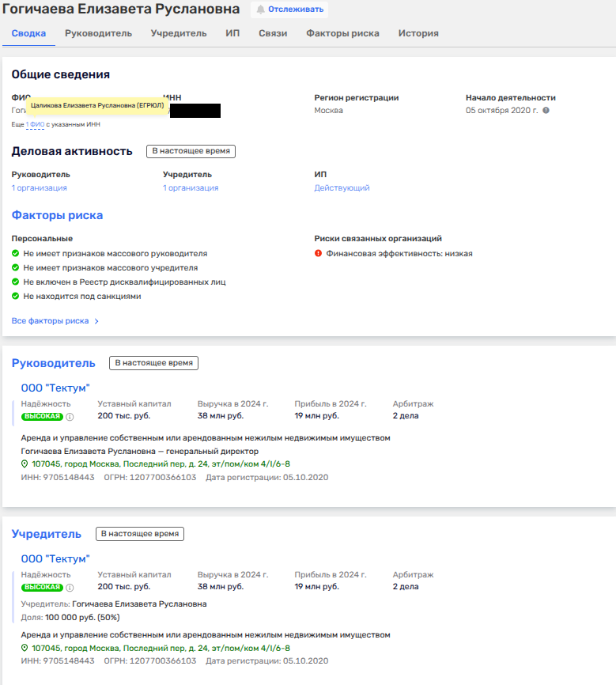Click info icon near ВЫСОКАЯ in Учредитель section
Screen dimensions: 616x685
(x=70, y=588)
